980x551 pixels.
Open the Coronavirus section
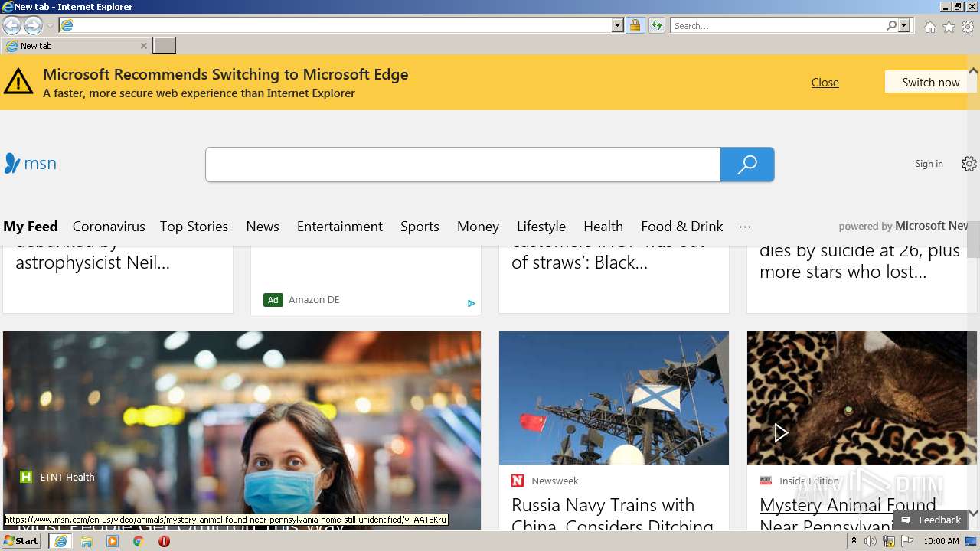point(109,227)
